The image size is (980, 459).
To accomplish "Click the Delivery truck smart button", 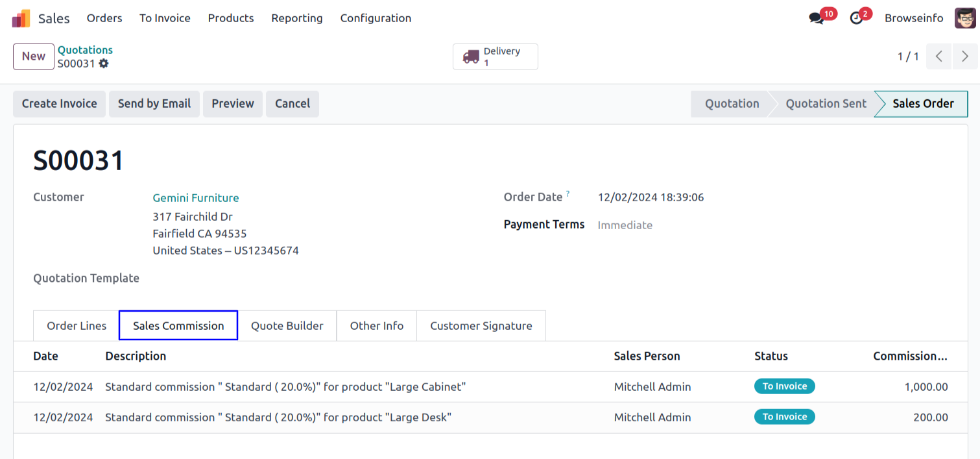I will [496, 57].
